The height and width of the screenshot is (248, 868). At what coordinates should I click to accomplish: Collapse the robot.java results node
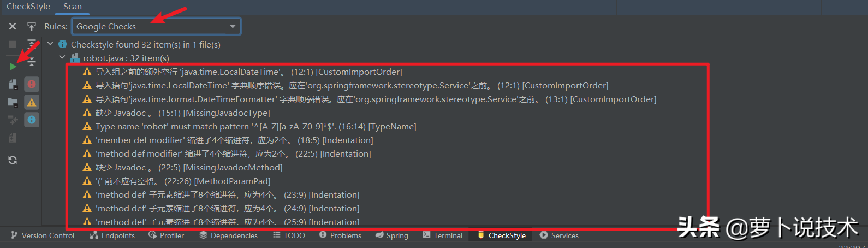point(62,57)
